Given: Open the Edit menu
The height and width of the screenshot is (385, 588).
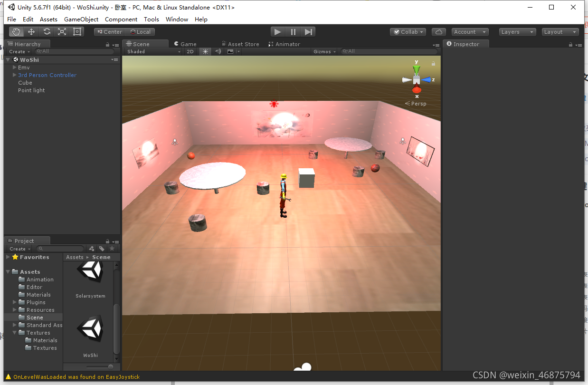Looking at the screenshot, I should [x=28, y=19].
